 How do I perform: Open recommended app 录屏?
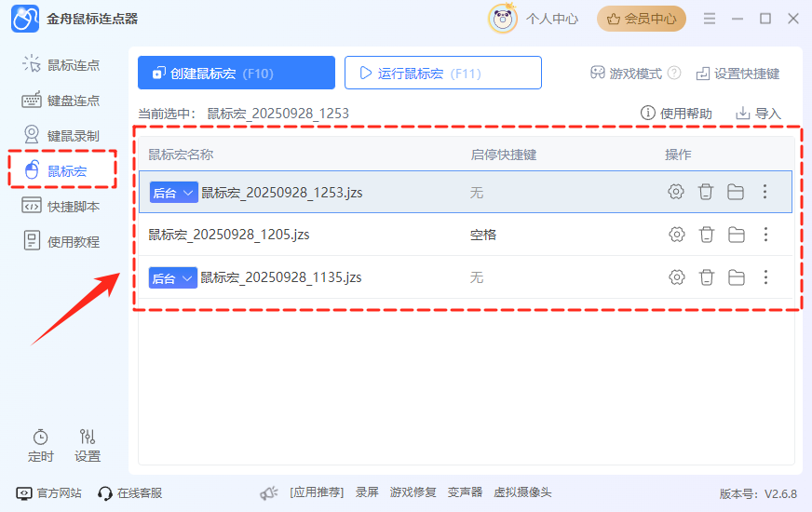[x=367, y=492]
